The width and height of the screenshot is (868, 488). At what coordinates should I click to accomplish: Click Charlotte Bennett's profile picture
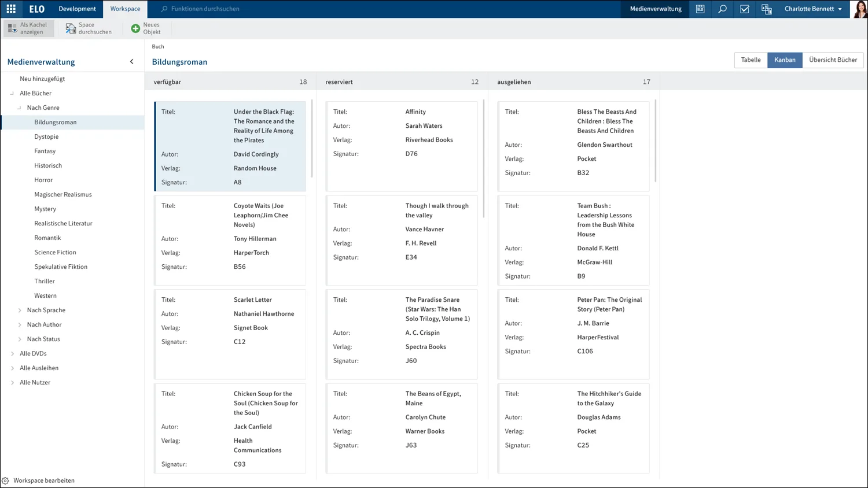tap(859, 9)
